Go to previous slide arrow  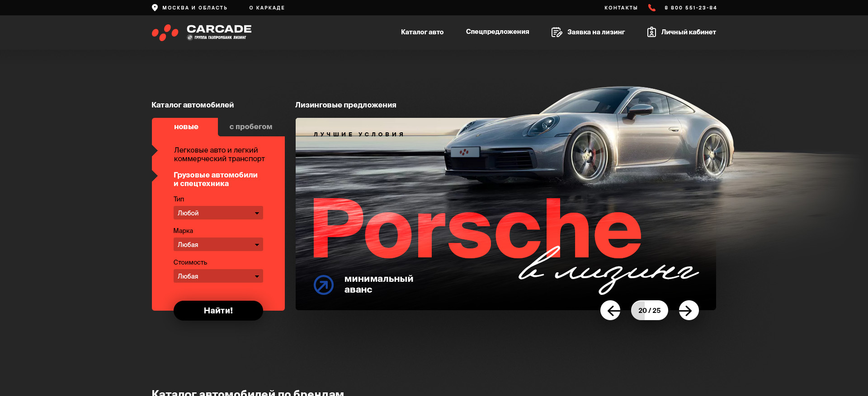(610, 310)
